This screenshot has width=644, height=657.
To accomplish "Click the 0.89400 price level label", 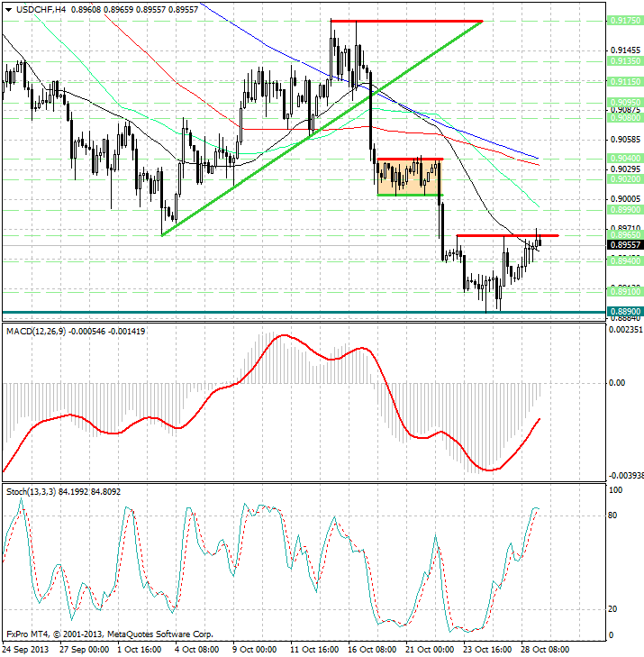I will 624,260.
